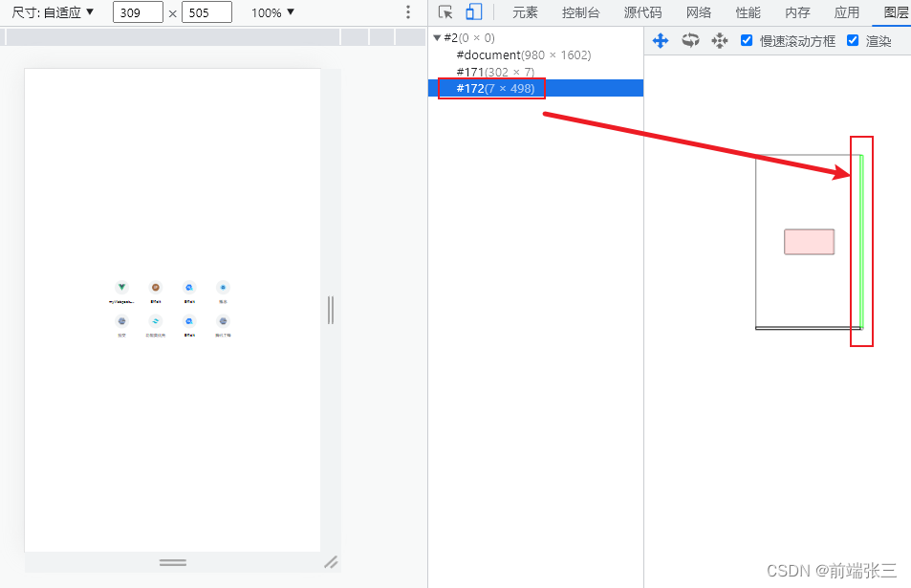Open the 100% zoom dropdown
Image resolution: width=911 pixels, height=588 pixels.
pyautogui.click(x=272, y=12)
